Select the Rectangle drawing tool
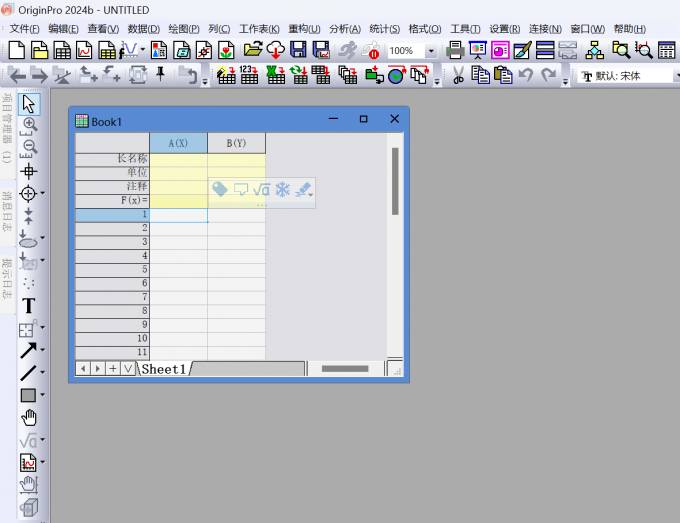 [29, 395]
